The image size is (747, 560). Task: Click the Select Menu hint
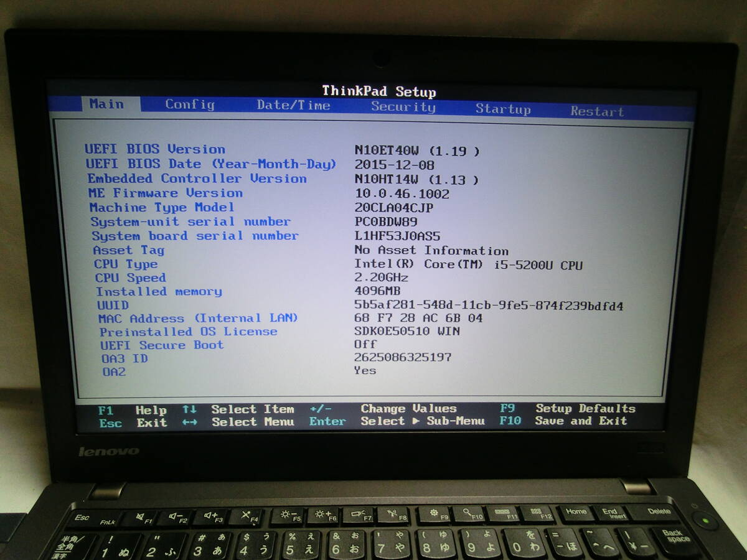238,422
